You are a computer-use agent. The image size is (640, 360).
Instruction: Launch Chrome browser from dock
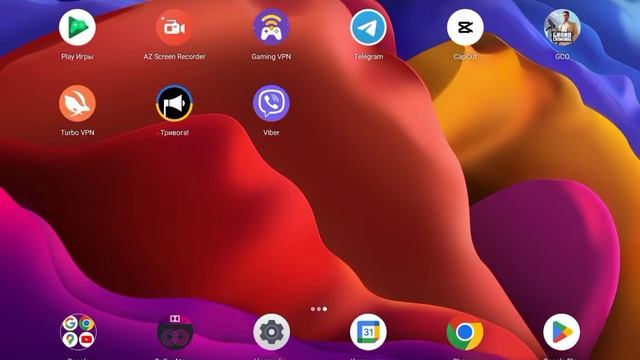coord(465,332)
